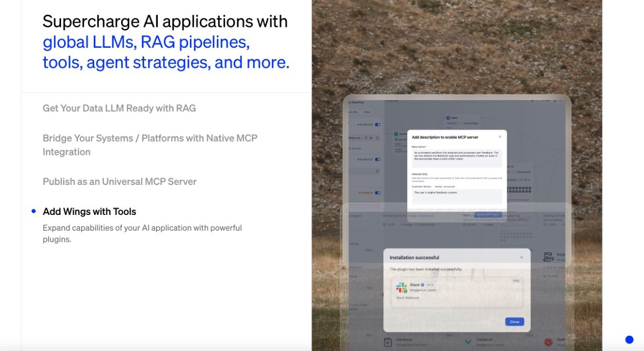Close the Add description MCP server dialog
644x351 pixels.
[x=500, y=137]
